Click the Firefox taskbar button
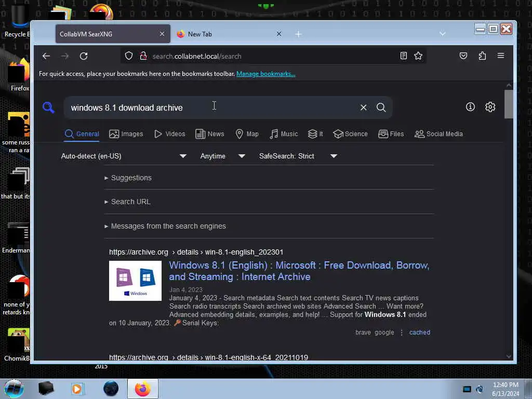532x399 pixels. pyautogui.click(x=142, y=389)
